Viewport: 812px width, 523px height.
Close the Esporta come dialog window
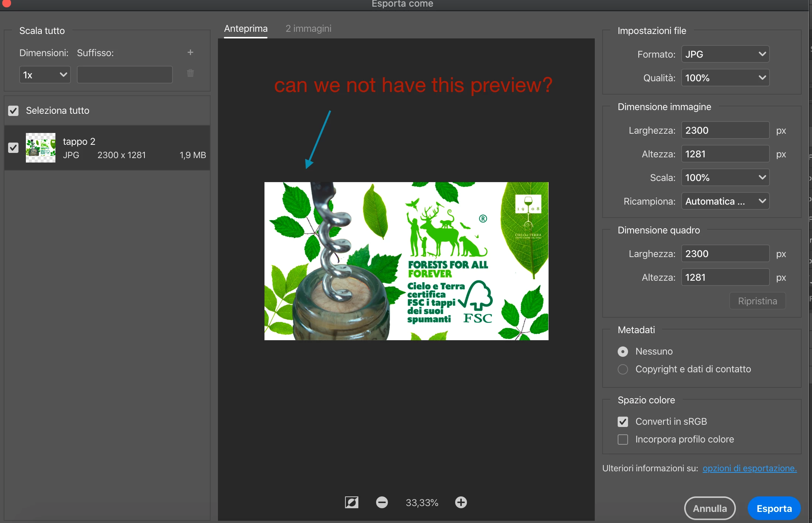[x=6, y=3]
